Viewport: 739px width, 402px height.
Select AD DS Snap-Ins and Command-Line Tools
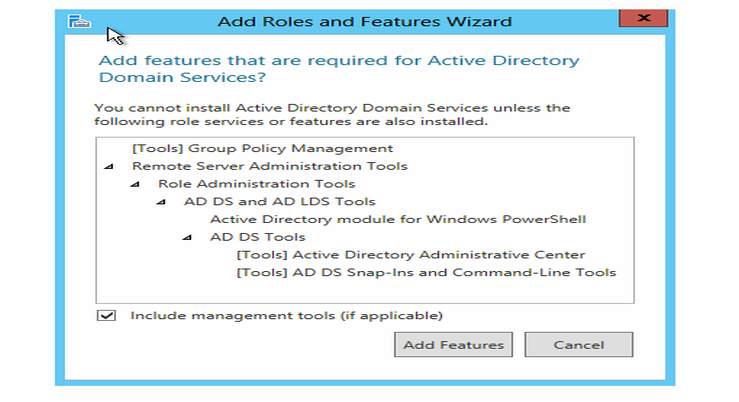[426, 272]
